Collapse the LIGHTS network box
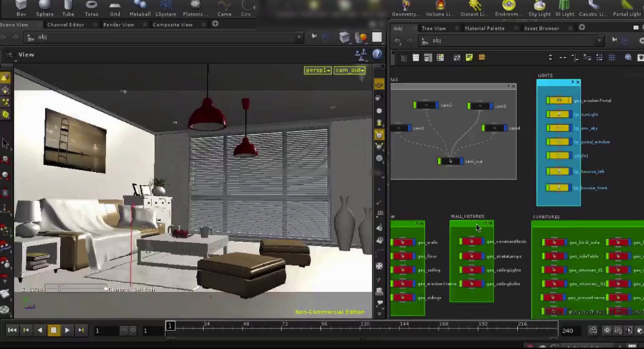 (x=573, y=82)
